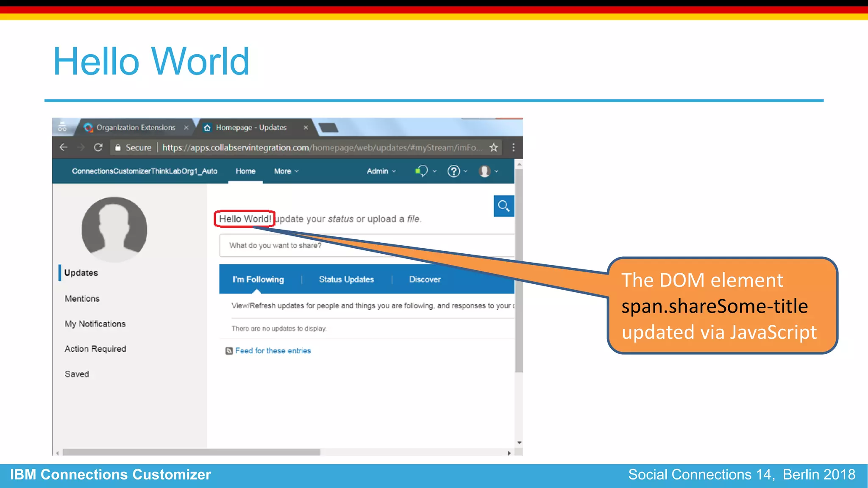Click the horizontal scrollbar thumb
Image resolution: width=868 pixels, height=488 pixels.
(x=191, y=452)
